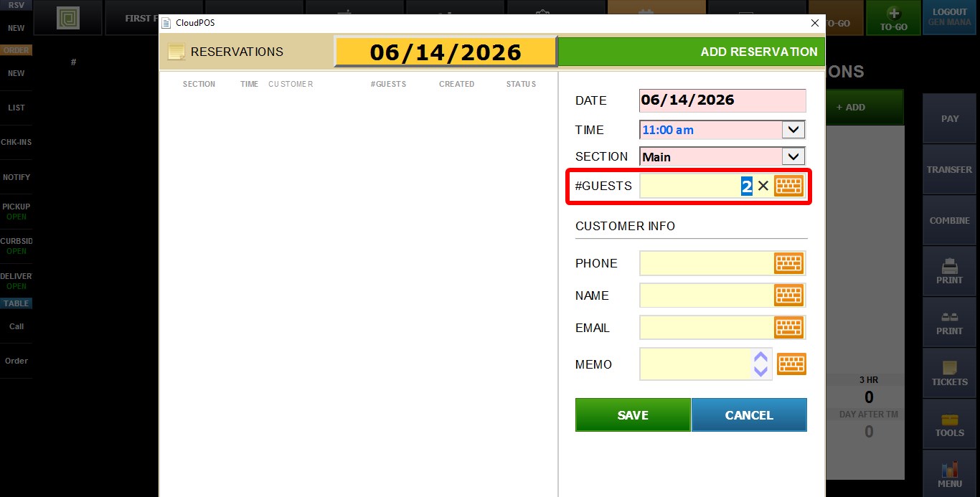Click the STATUS column header
This screenshot has width=980, height=497.
[x=521, y=84]
